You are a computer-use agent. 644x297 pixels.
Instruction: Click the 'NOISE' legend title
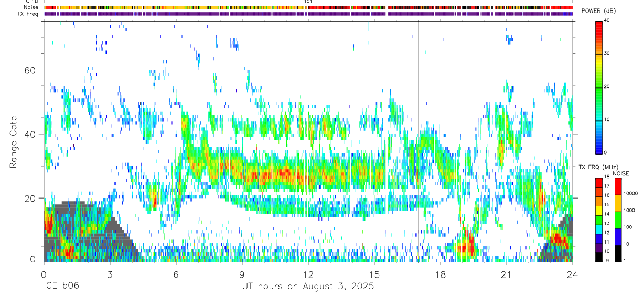[620, 173]
